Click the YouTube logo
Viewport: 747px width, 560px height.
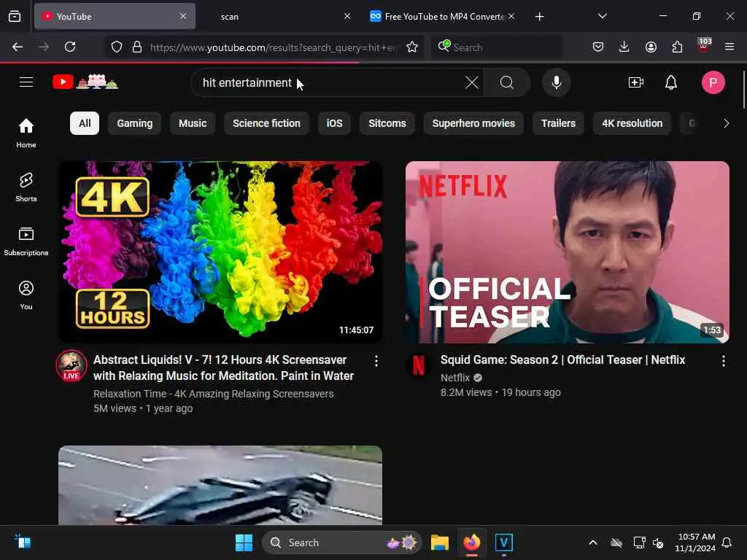coord(86,82)
